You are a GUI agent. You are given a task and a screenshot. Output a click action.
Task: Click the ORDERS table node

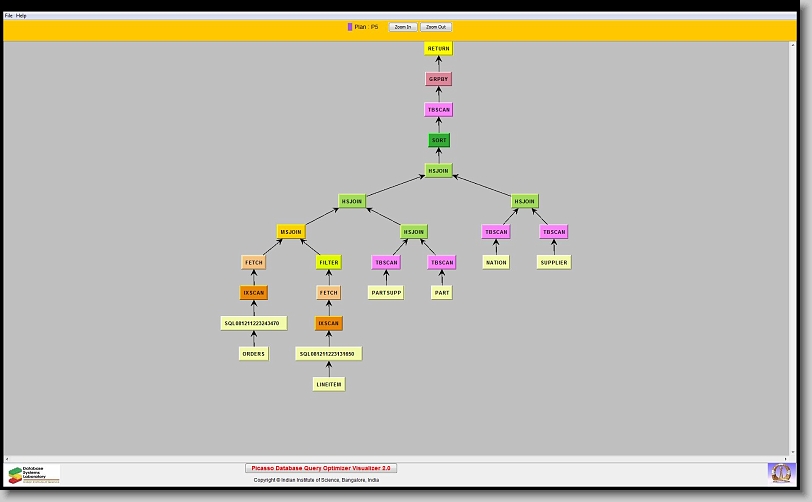254,353
